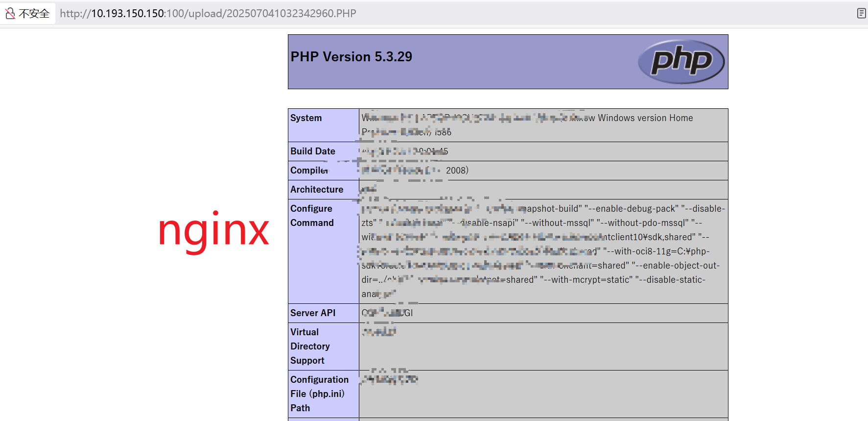Click the 不安全 security warning icon
Image resolution: width=868 pixels, height=421 pixels.
10,13
